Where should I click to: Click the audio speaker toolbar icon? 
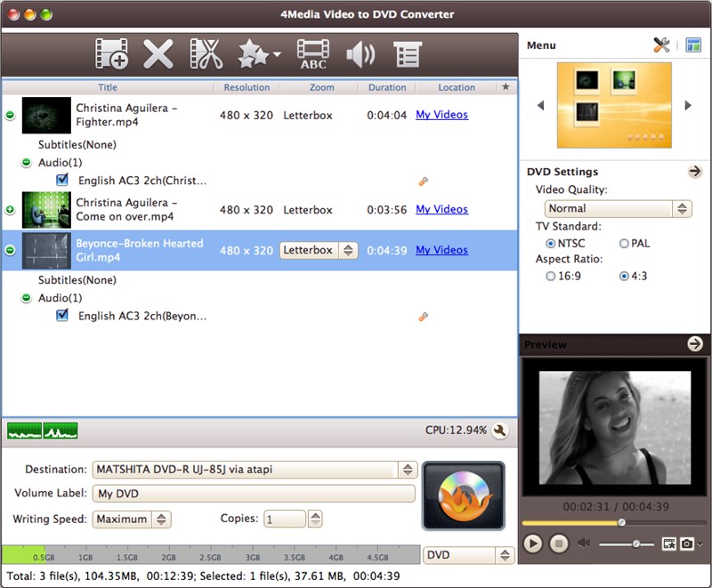(x=360, y=55)
